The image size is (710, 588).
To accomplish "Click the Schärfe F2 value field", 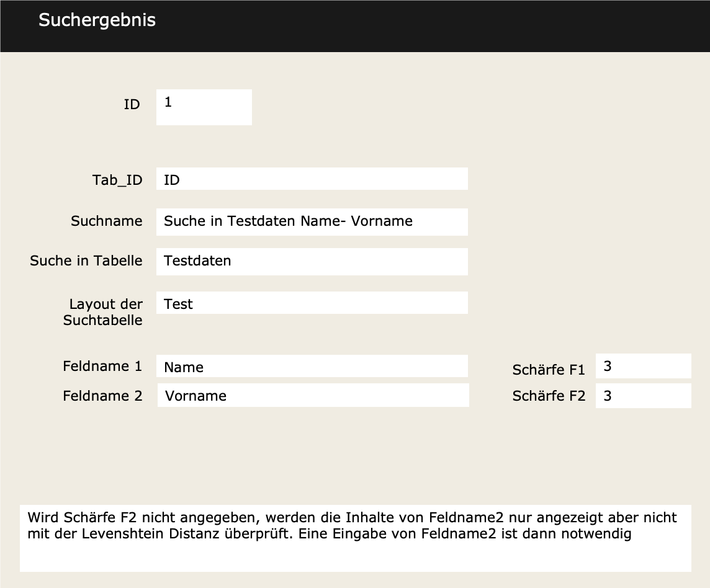I will click(x=643, y=395).
